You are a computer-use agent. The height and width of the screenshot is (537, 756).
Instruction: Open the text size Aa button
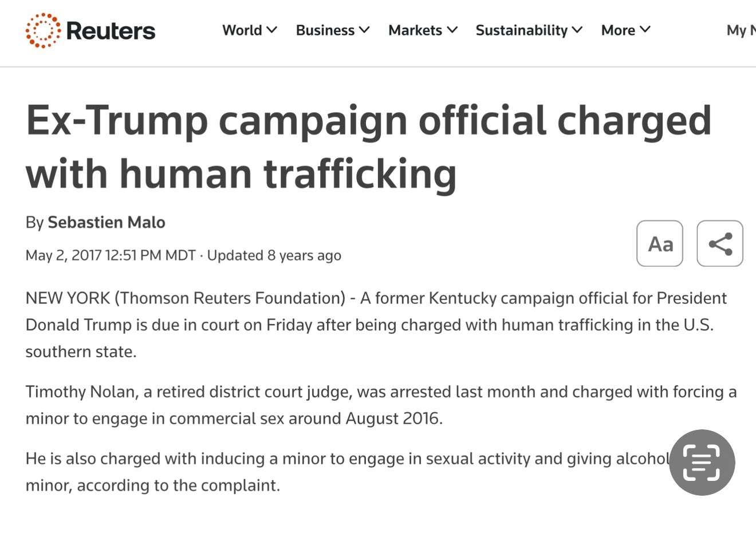pyautogui.click(x=659, y=244)
